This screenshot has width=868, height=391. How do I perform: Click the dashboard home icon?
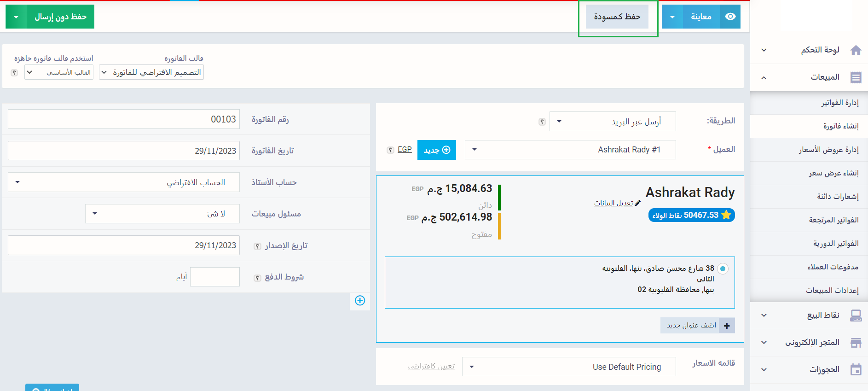click(x=856, y=50)
